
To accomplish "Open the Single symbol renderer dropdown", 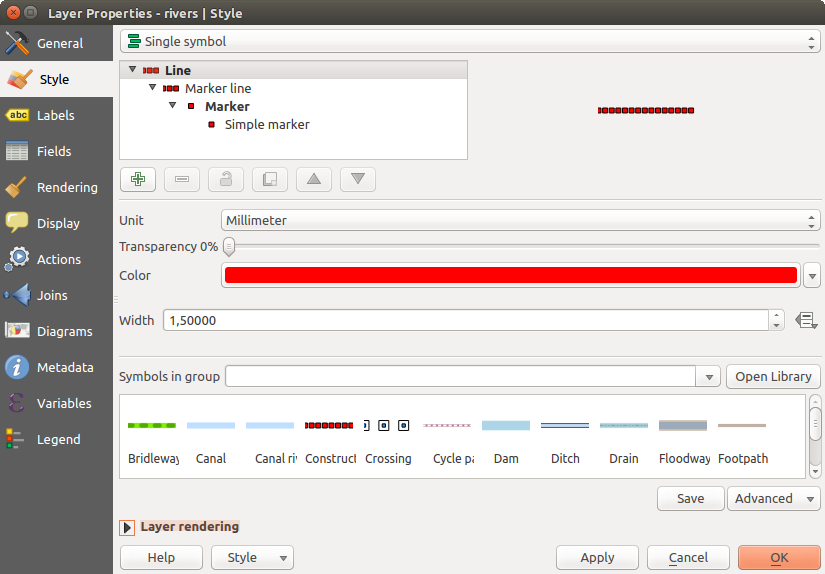I will pyautogui.click(x=469, y=42).
